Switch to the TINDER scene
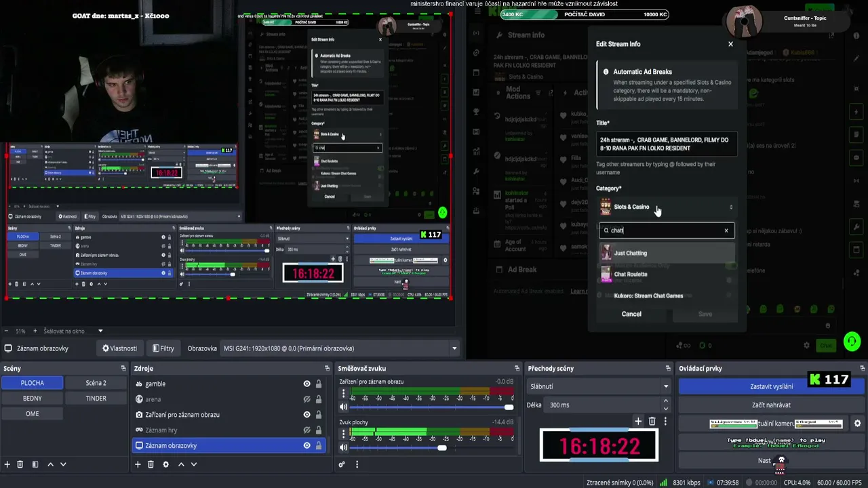 (x=96, y=399)
